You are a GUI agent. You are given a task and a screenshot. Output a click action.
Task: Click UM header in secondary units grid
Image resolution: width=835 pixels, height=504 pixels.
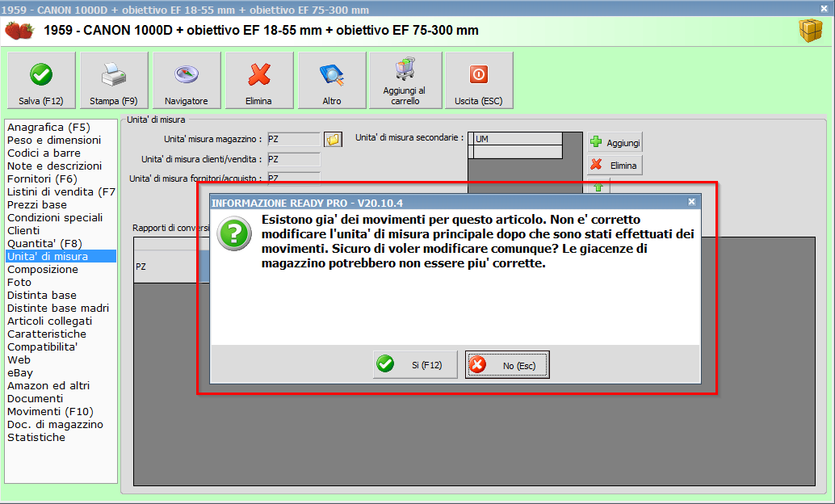point(518,139)
